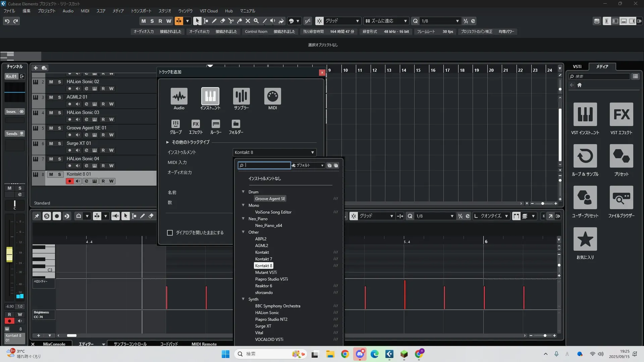
Task: Click the FX effect track icon
Action: (x=196, y=124)
